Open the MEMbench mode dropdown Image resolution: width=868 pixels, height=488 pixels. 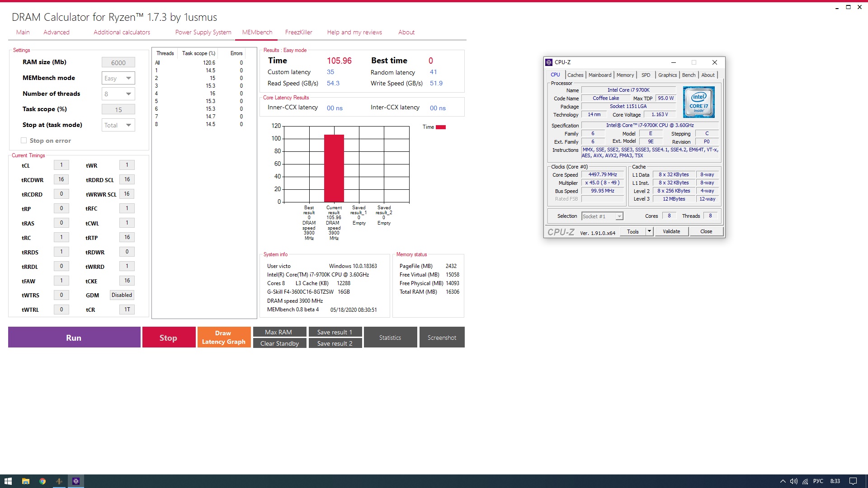click(118, 78)
